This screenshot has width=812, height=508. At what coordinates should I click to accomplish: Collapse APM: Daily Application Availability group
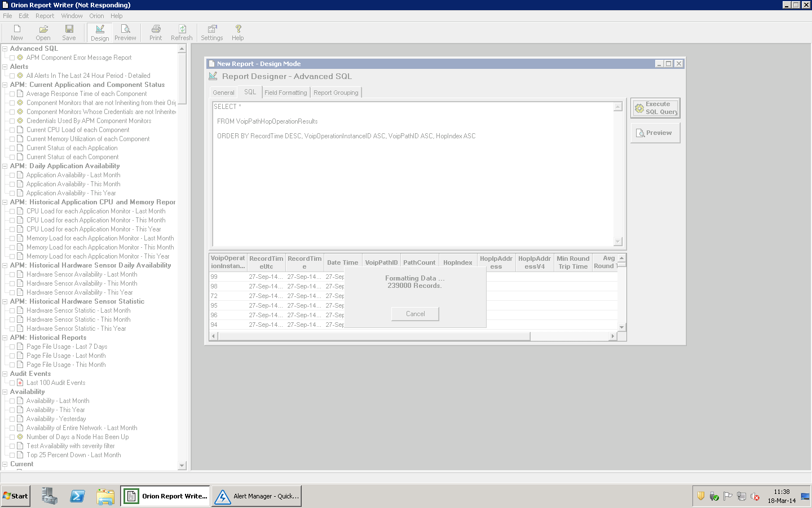click(5, 166)
